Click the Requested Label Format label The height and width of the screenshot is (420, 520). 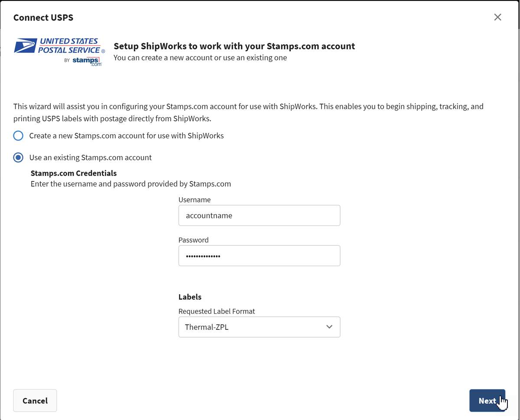tap(217, 311)
